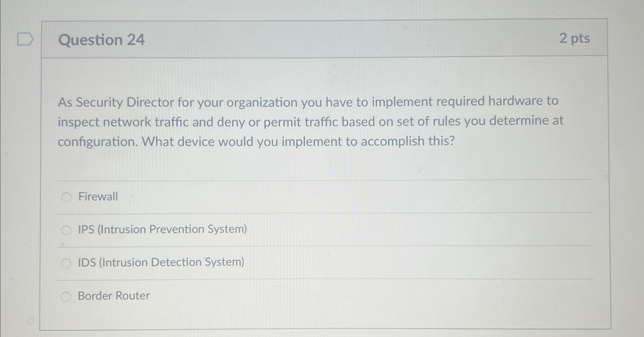Click the Border Router answer label text

click(113, 296)
